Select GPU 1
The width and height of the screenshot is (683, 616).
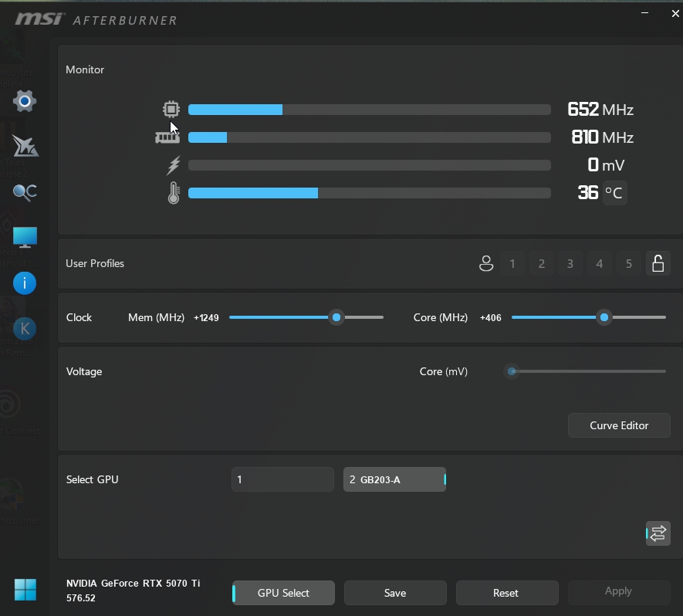point(282,479)
